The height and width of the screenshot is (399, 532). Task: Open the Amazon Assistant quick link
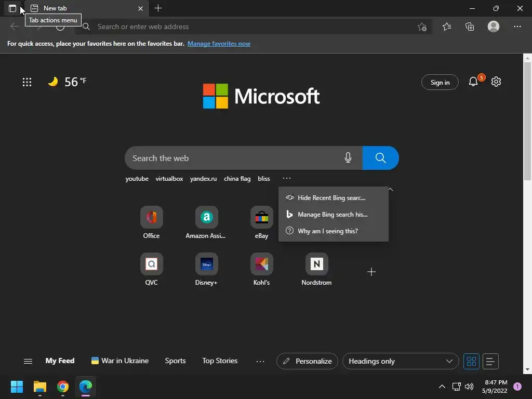(x=206, y=222)
